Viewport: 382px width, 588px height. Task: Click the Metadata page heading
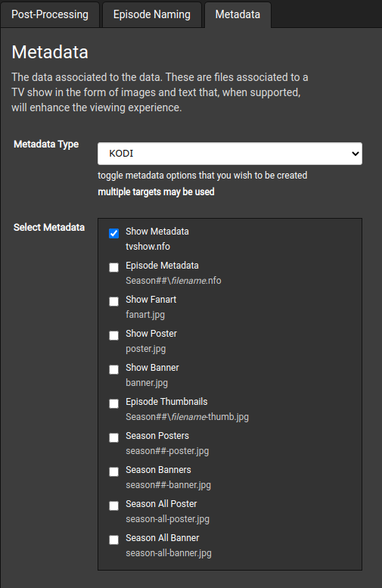tap(50, 51)
